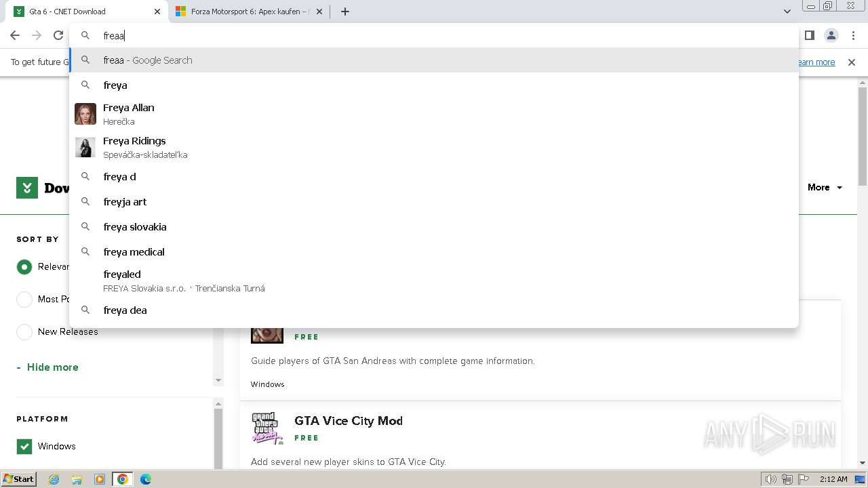This screenshot has width=868, height=488.
Task: Close the Gta 6 CNET Download tab
Action: point(157,12)
